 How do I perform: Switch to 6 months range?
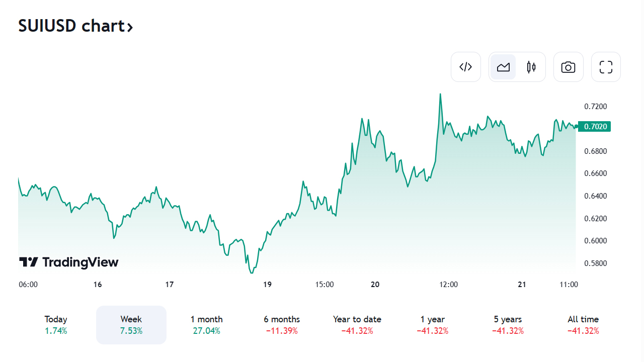coord(282,325)
